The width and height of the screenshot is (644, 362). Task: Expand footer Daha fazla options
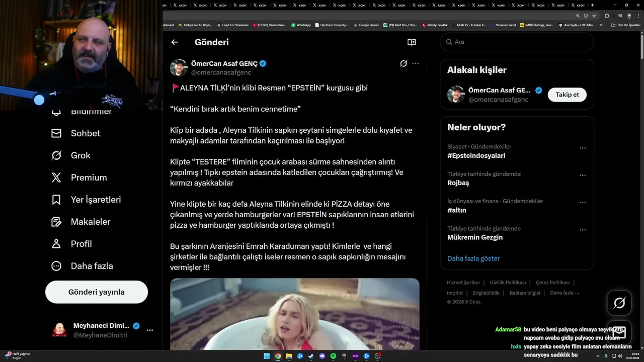pos(565,293)
